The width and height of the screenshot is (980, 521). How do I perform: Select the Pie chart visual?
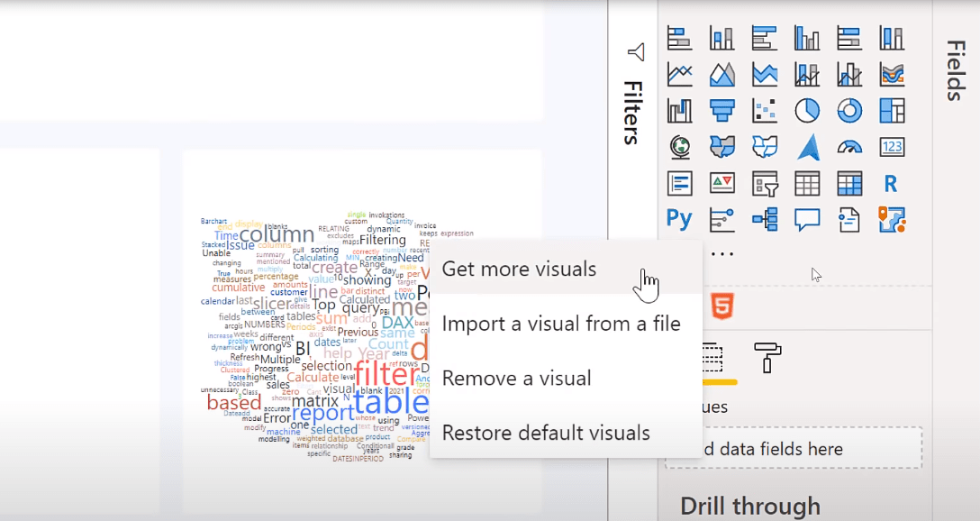click(x=807, y=111)
